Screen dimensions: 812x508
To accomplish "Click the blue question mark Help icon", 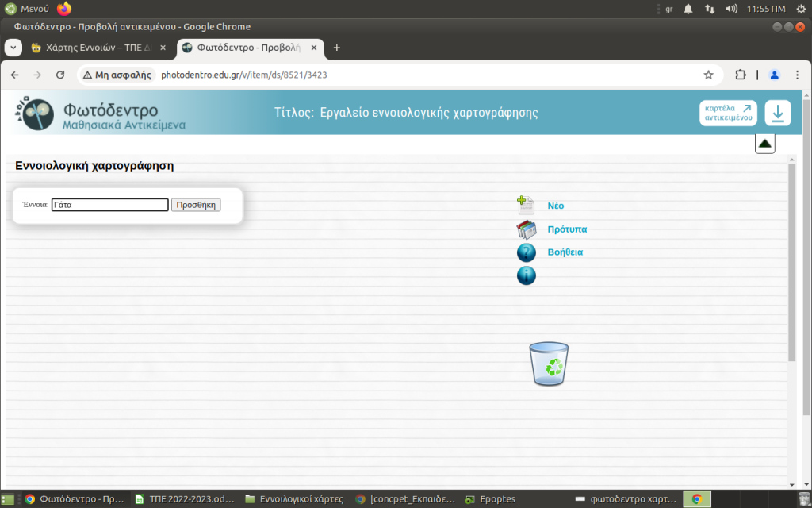I will click(x=526, y=252).
